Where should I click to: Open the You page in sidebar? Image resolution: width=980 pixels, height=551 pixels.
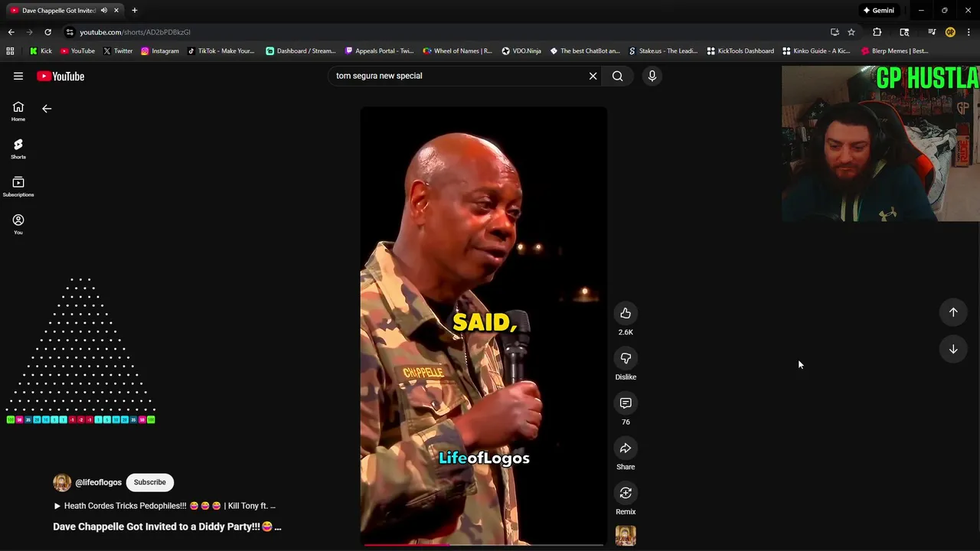(18, 224)
